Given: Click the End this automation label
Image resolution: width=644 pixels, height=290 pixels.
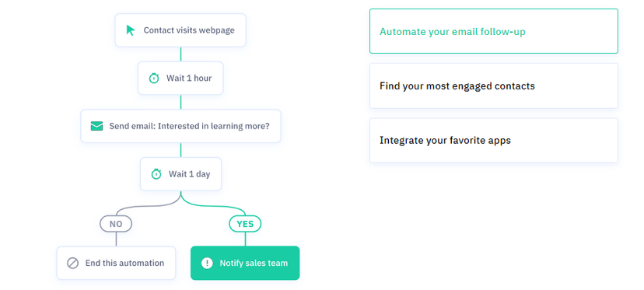Looking at the screenshot, I should 125,263.
